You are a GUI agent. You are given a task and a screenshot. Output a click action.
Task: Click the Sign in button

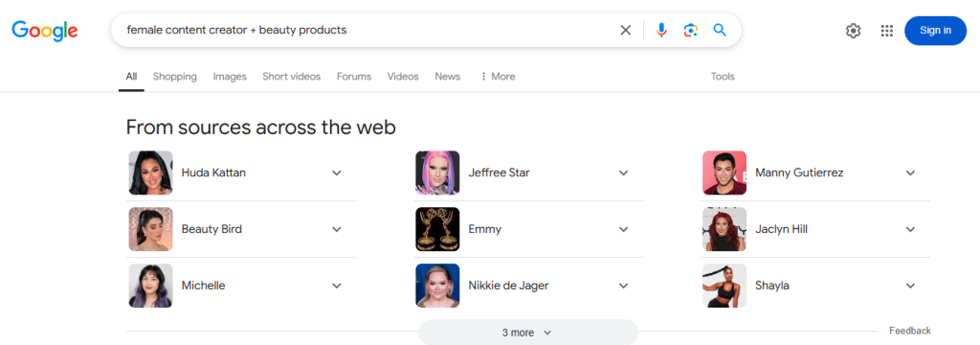tap(935, 31)
